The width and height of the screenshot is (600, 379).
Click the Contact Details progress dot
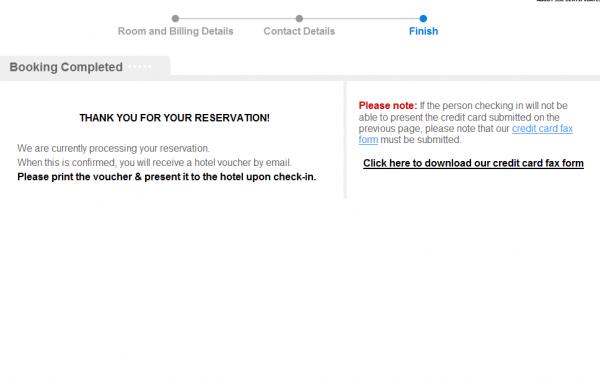[x=299, y=18]
